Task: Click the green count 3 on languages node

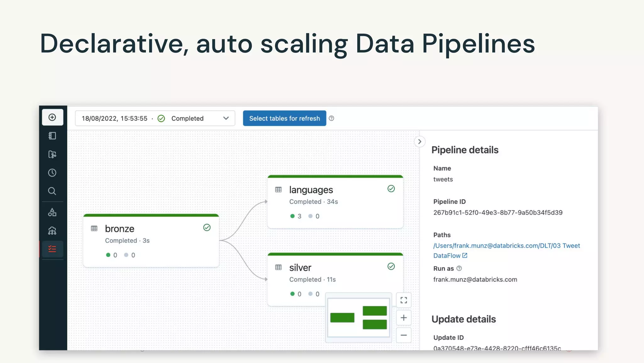Action: click(296, 216)
